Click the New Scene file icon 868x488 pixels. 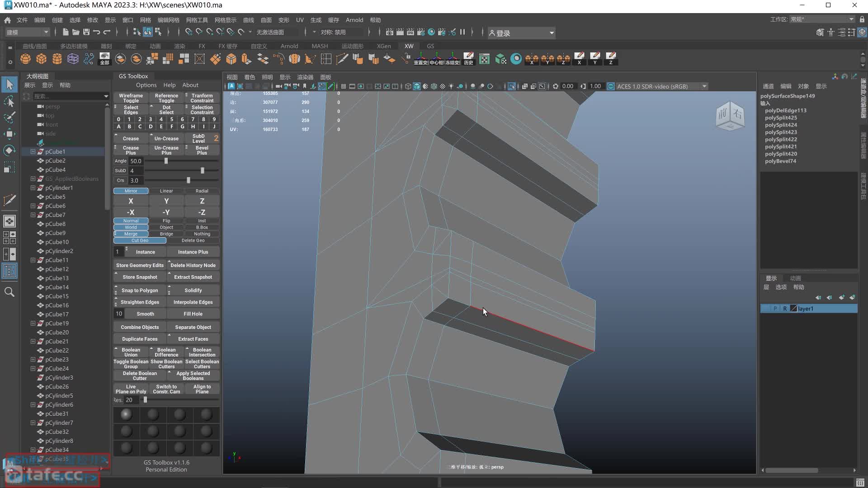pyautogui.click(x=66, y=32)
